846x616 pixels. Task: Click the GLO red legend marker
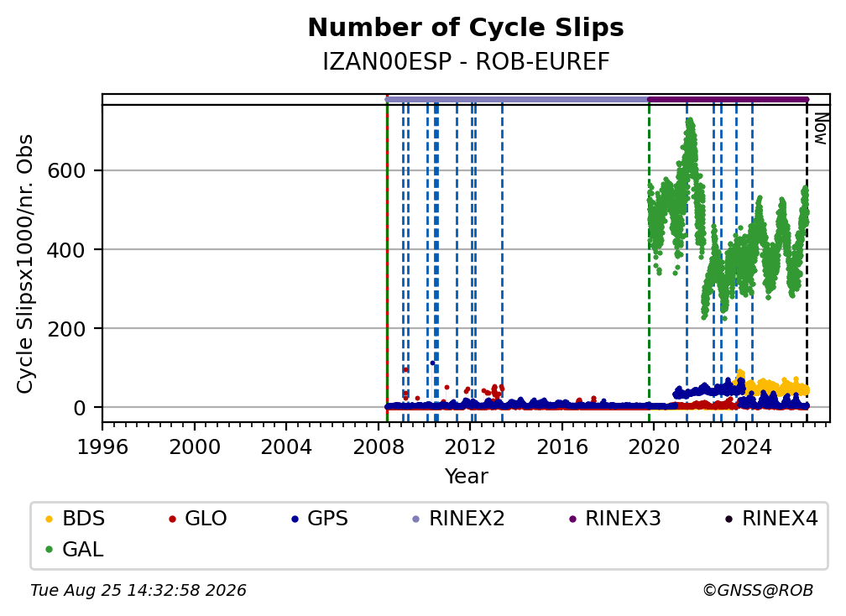[x=172, y=519]
